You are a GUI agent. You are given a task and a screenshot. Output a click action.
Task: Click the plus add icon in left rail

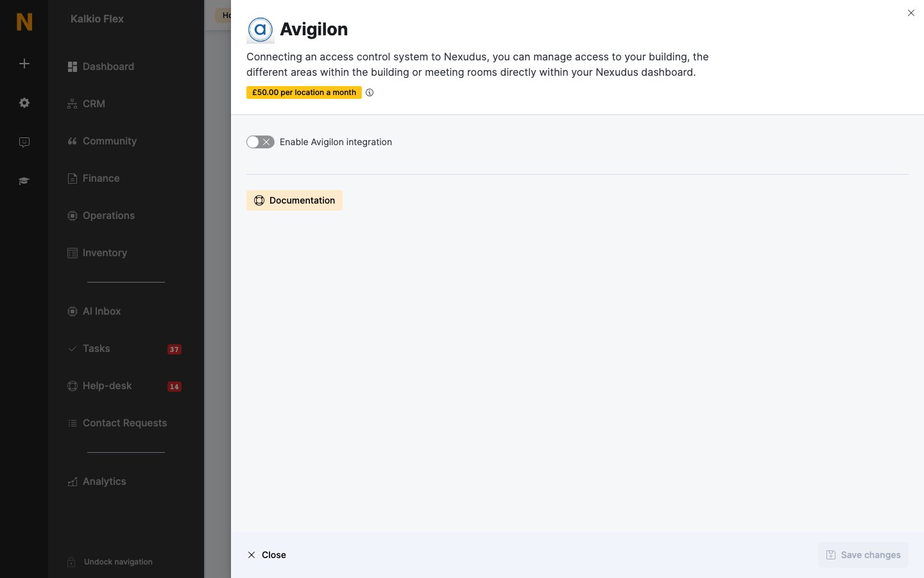24,64
